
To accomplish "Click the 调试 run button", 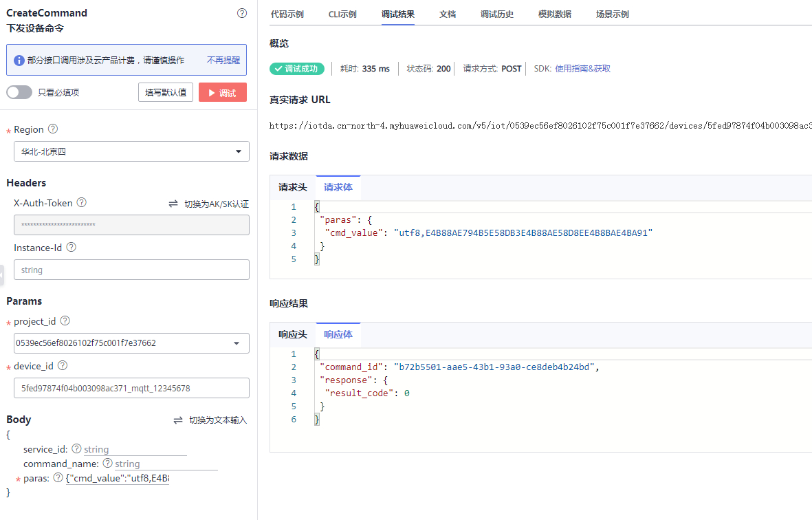I will [x=223, y=93].
